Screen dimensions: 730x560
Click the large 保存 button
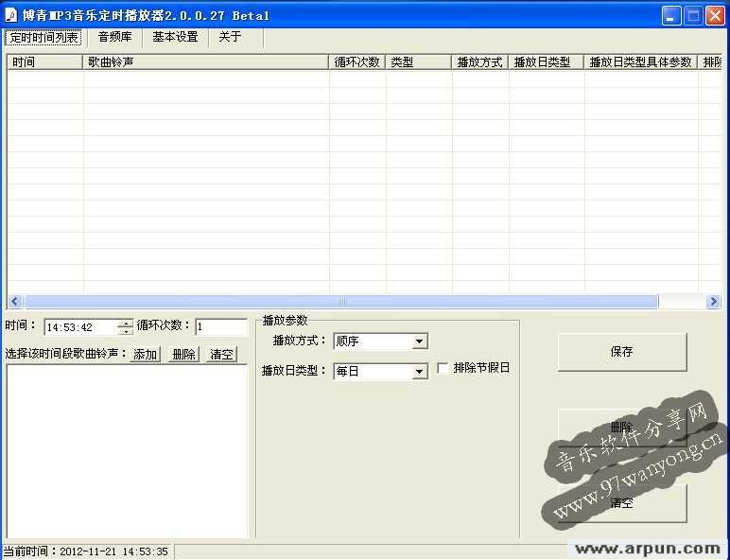tap(622, 352)
